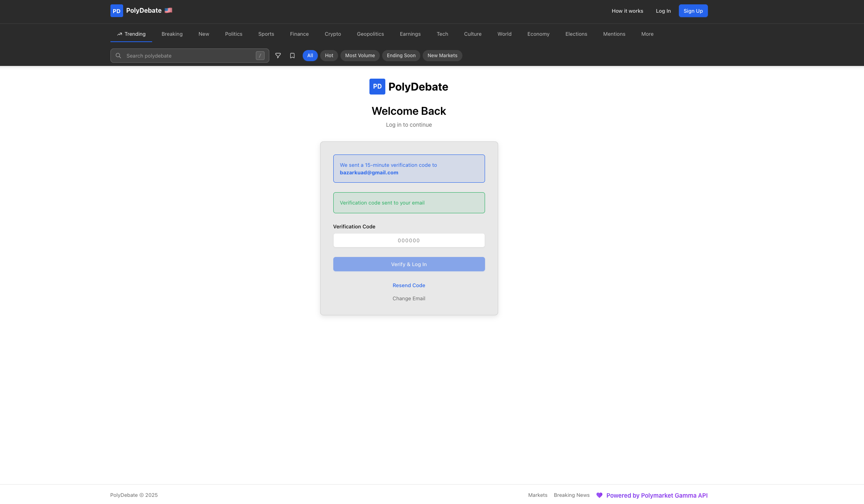Toggle the Ending Soon filter
The height and width of the screenshot is (504, 864).
click(x=401, y=56)
